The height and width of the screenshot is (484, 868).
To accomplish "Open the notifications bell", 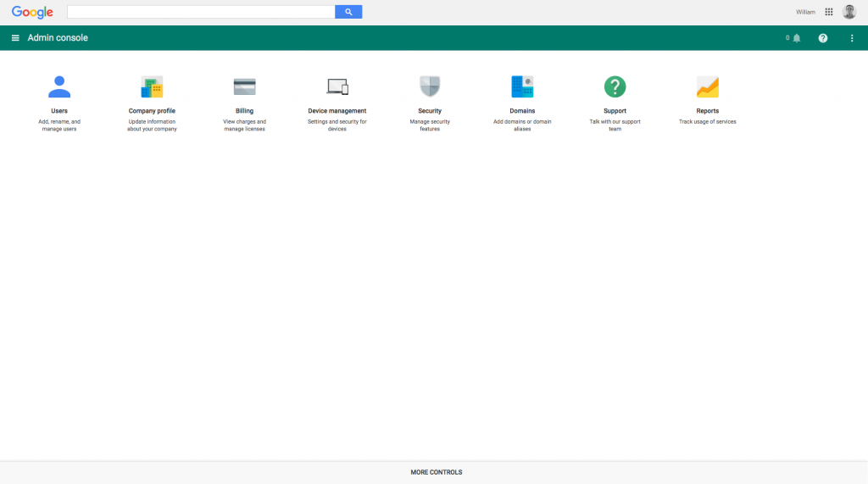I will coord(797,38).
